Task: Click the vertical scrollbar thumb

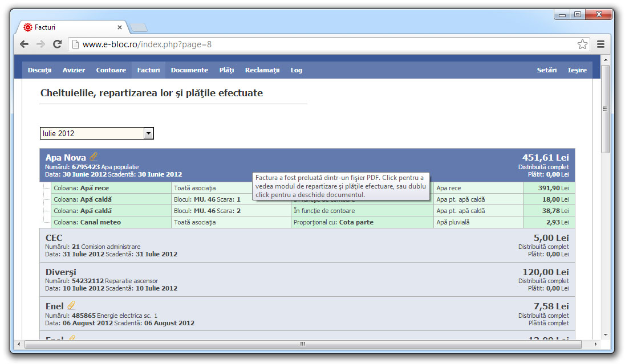Action: pos(605,109)
